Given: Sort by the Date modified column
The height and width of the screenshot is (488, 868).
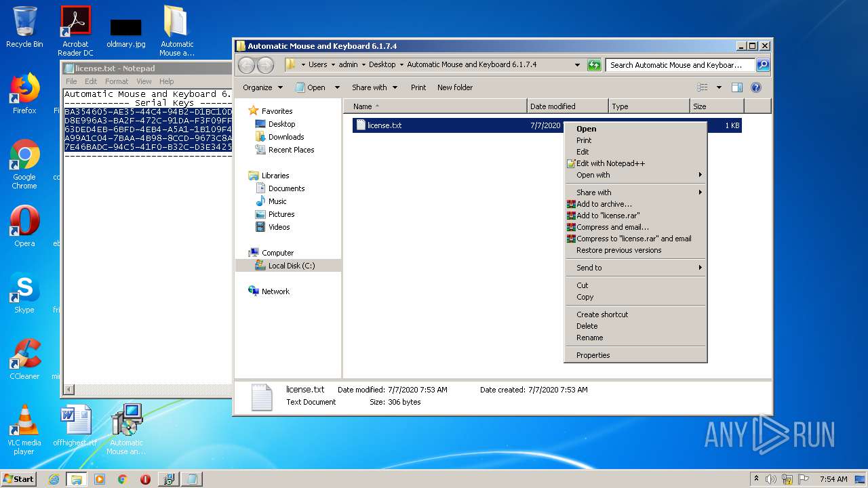Looking at the screenshot, I should tap(567, 106).
